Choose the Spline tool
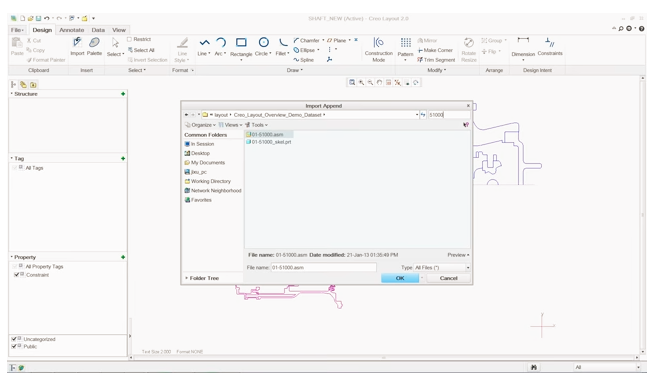This screenshot has height=379, width=658. tap(304, 60)
